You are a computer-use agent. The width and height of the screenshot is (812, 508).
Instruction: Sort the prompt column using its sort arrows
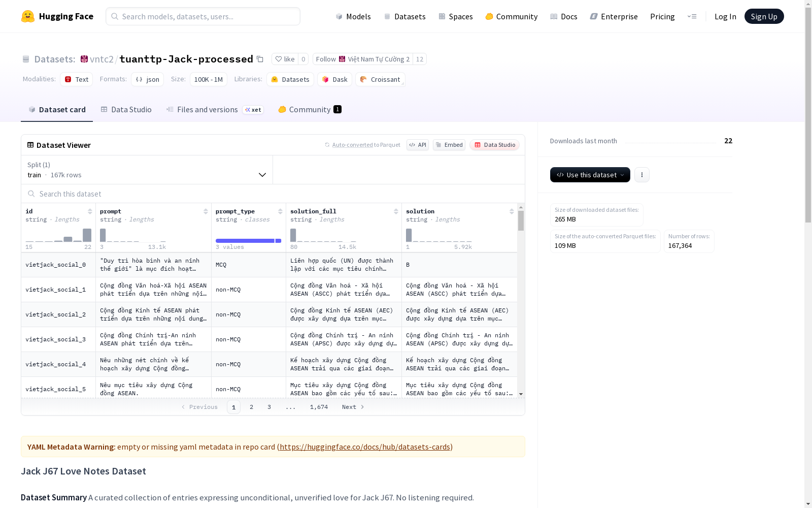coord(206,211)
